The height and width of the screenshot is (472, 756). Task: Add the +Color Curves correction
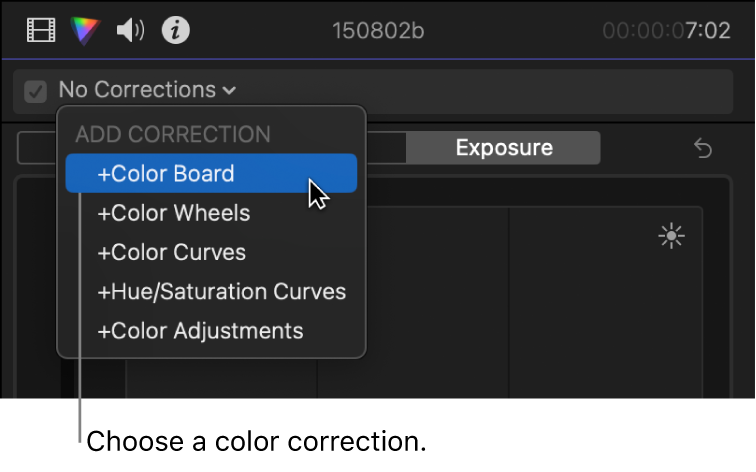pyautogui.click(x=171, y=252)
